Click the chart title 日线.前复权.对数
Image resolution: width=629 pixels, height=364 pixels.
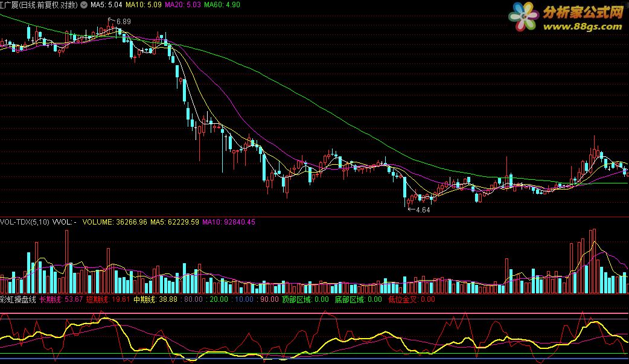point(48,5)
